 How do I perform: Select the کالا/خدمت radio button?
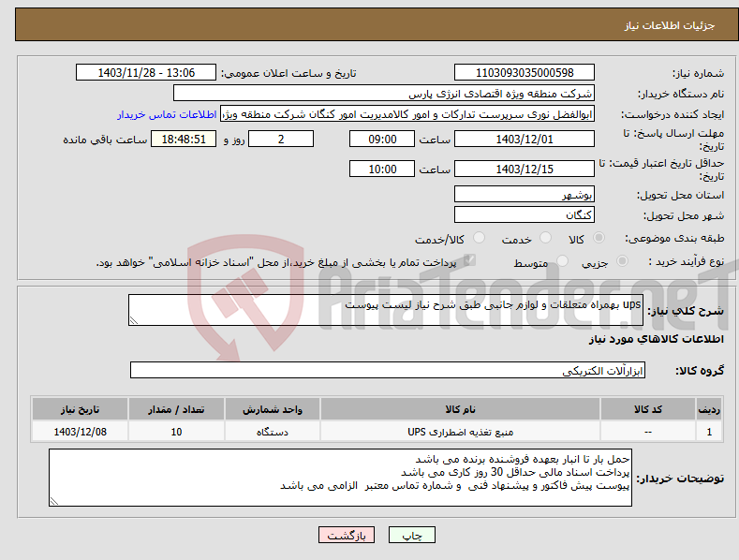tap(479, 238)
